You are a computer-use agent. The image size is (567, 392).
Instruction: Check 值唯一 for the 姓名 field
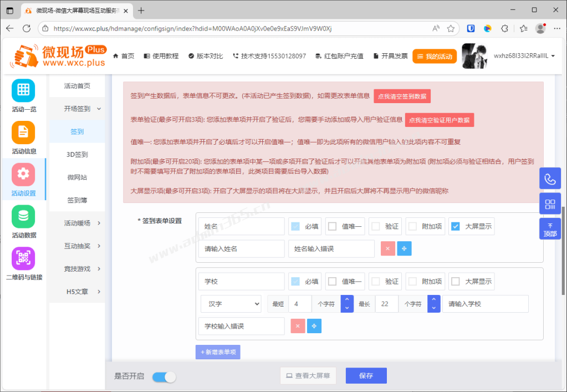[x=333, y=226]
